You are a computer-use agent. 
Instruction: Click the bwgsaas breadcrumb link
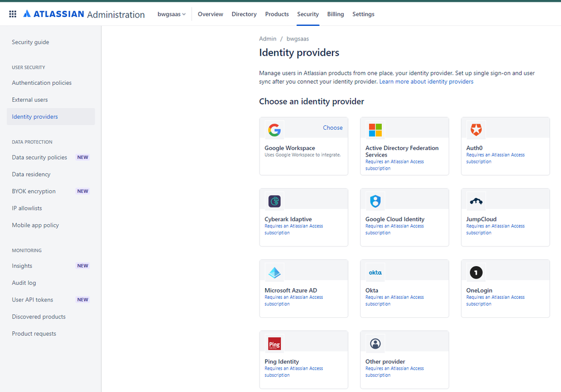pyautogui.click(x=298, y=39)
